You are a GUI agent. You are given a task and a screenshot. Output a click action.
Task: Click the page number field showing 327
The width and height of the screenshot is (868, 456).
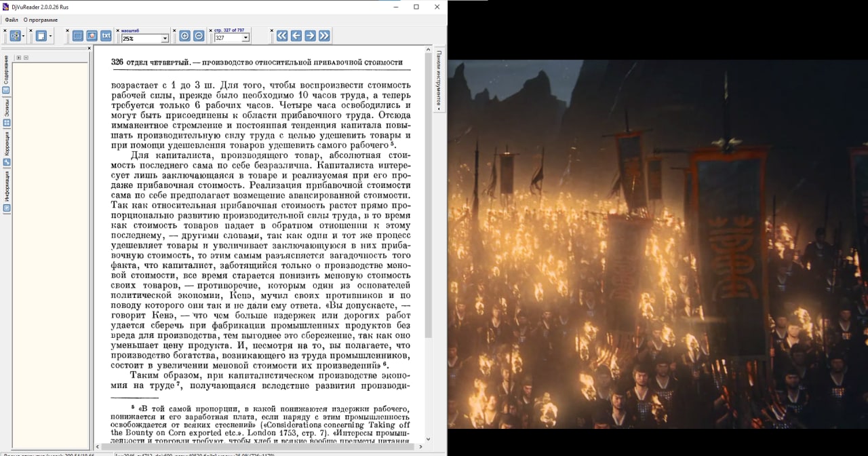[x=228, y=39]
